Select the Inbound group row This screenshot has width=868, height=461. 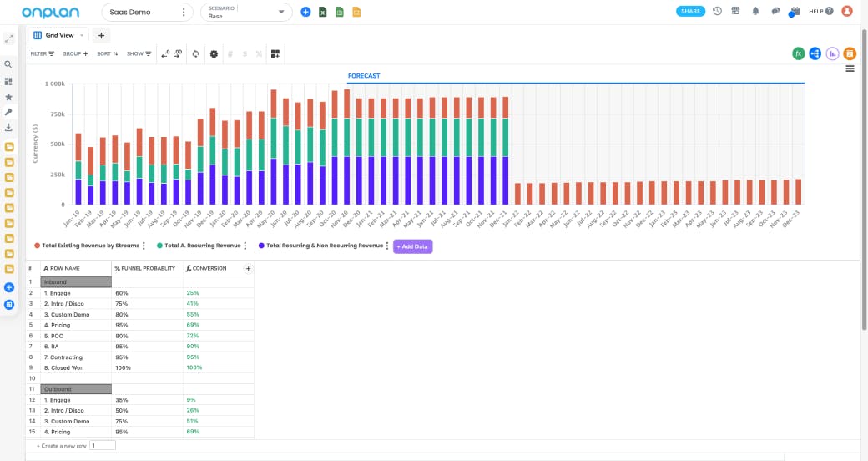point(76,282)
